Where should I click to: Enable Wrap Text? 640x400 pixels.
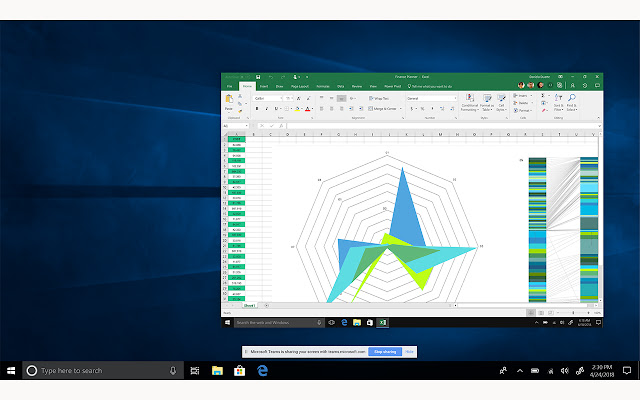click(x=379, y=98)
